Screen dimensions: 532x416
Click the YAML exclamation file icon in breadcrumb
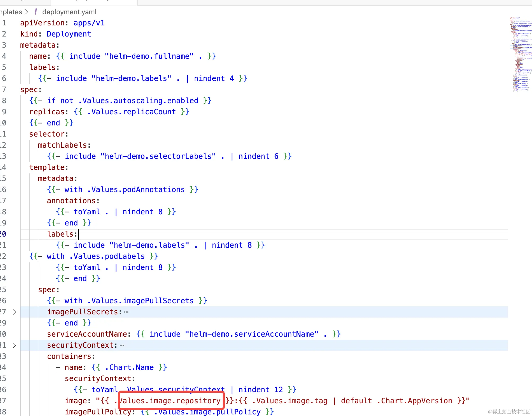[36, 12]
